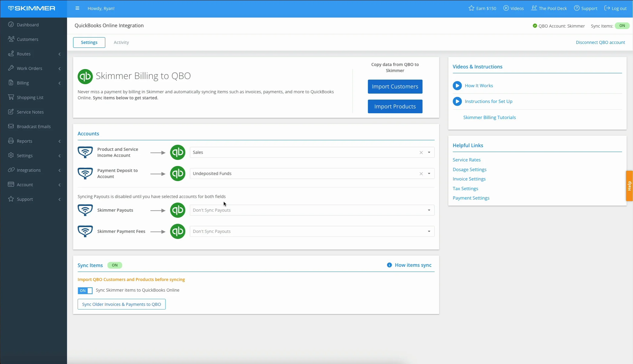
Task: Expand the Integrations submenu chevron
Action: (60, 170)
